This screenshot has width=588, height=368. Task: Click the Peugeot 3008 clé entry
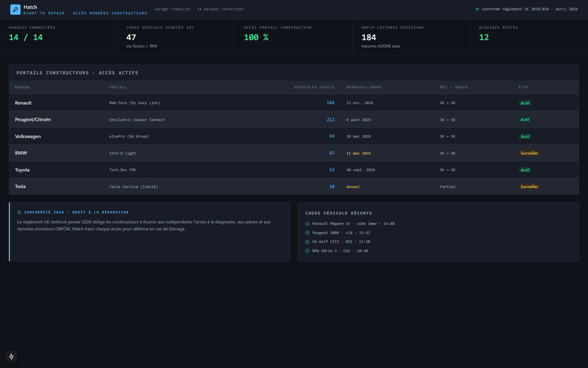click(x=341, y=233)
